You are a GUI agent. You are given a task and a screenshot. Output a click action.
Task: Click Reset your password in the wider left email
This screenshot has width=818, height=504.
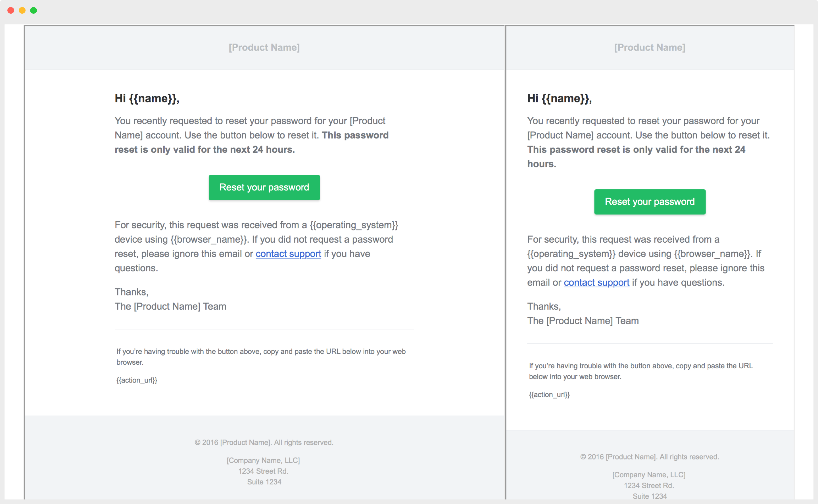pos(264,187)
